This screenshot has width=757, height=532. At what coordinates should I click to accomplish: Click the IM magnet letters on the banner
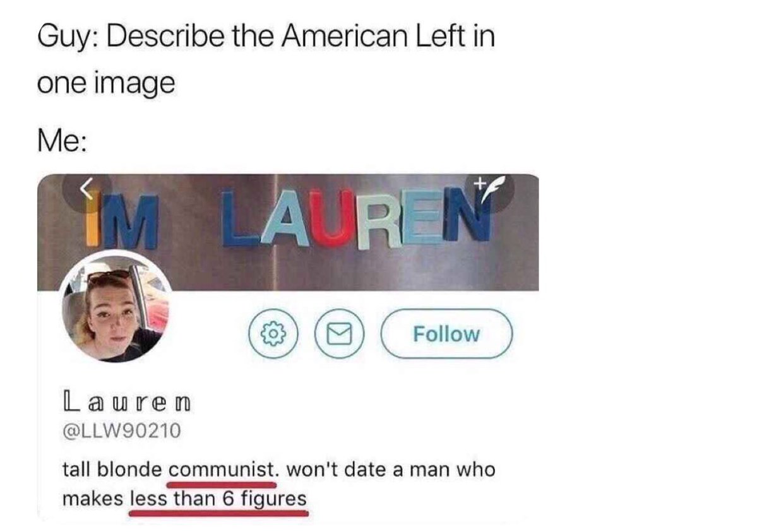(x=122, y=221)
